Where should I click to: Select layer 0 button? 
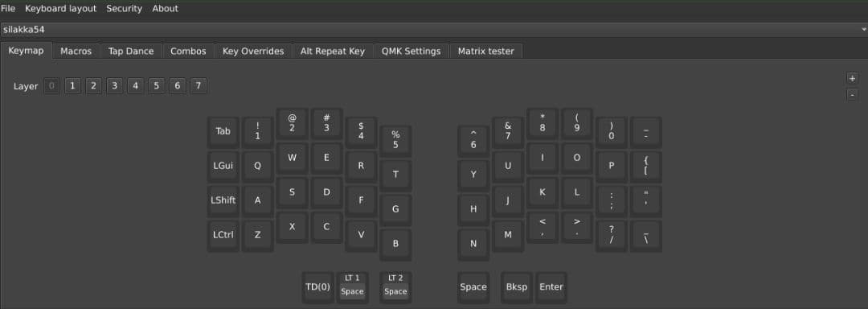coord(51,86)
